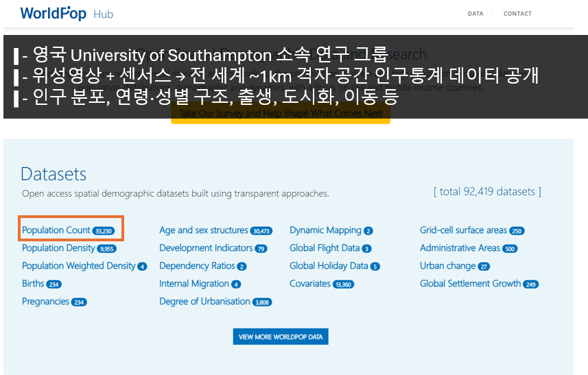The width and height of the screenshot is (588, 375).
Task: Click VIEW MORE WORLDPOP DATA button
Action: click(x=281, y=337)
